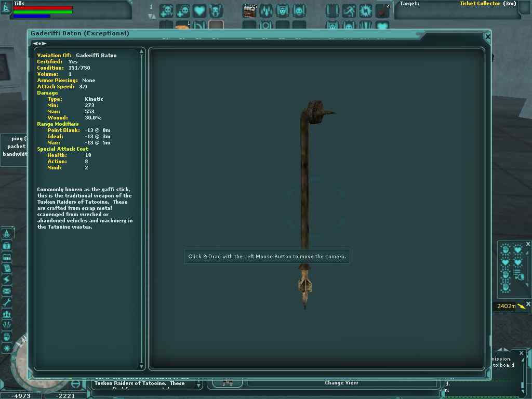Image resolution: width=532 pixels, height=399 pixels.
Task: Click the minus zoom button on radar
Action: 76,384
